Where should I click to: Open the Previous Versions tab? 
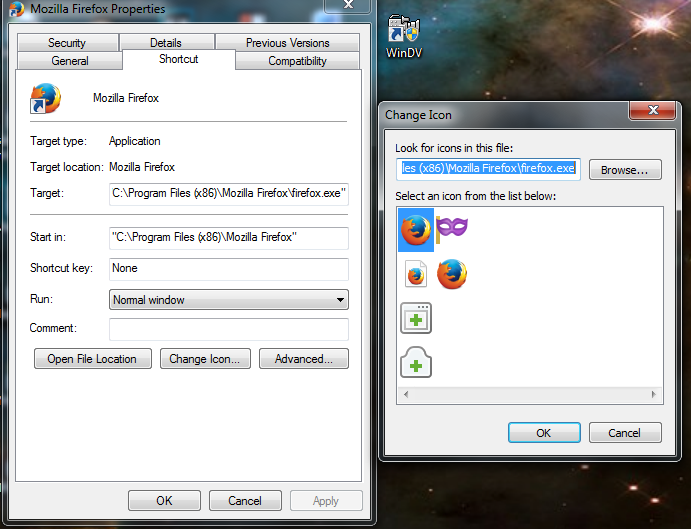click(x=287, y=43)
